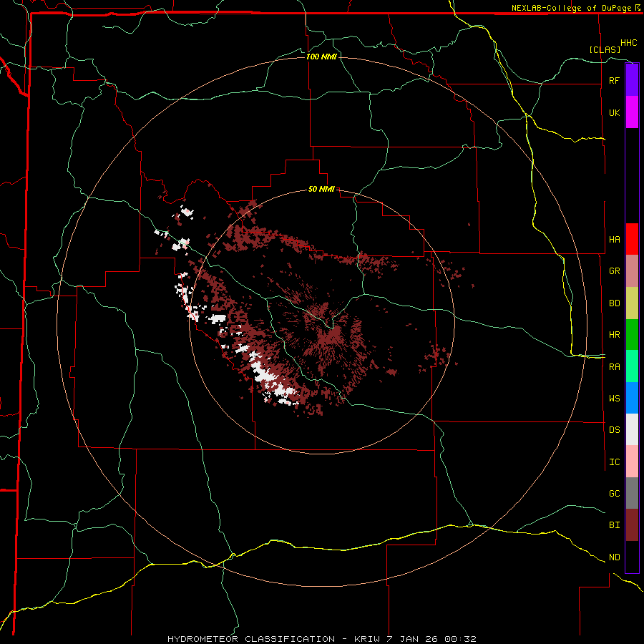
Task: Click the GC gray legend swatch
Action: (632, 493)
